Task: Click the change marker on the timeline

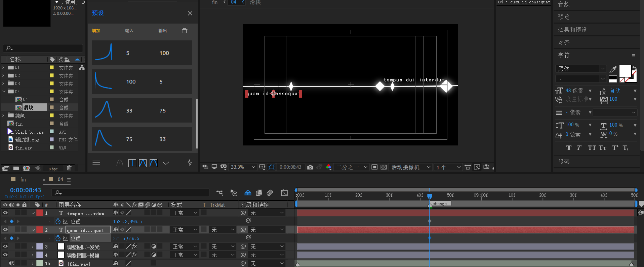Action: coord(440,204)
